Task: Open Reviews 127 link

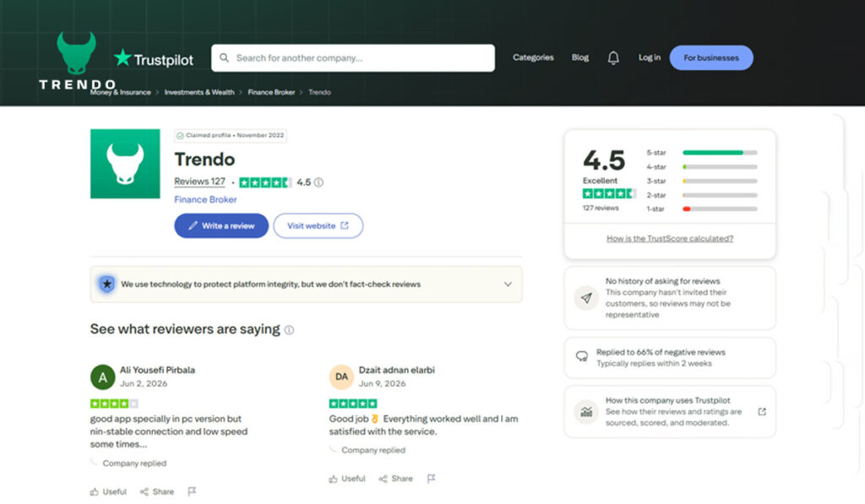Action: pyautogui.click(x=199, y=182)
